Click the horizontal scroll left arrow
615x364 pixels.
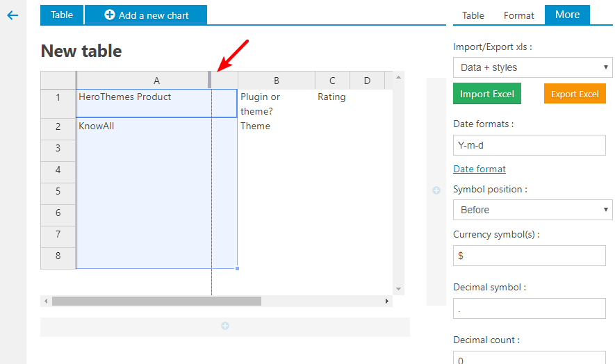point(46,301)
